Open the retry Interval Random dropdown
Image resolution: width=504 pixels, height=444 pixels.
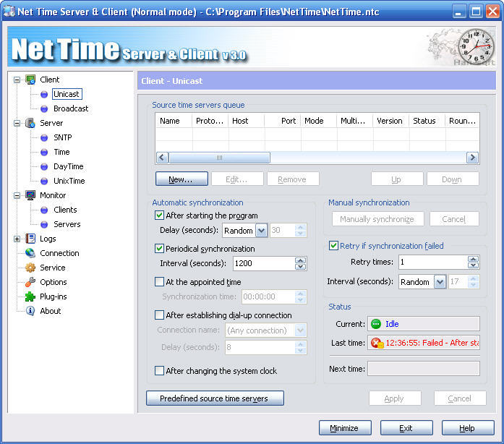(x=440, y=282)
